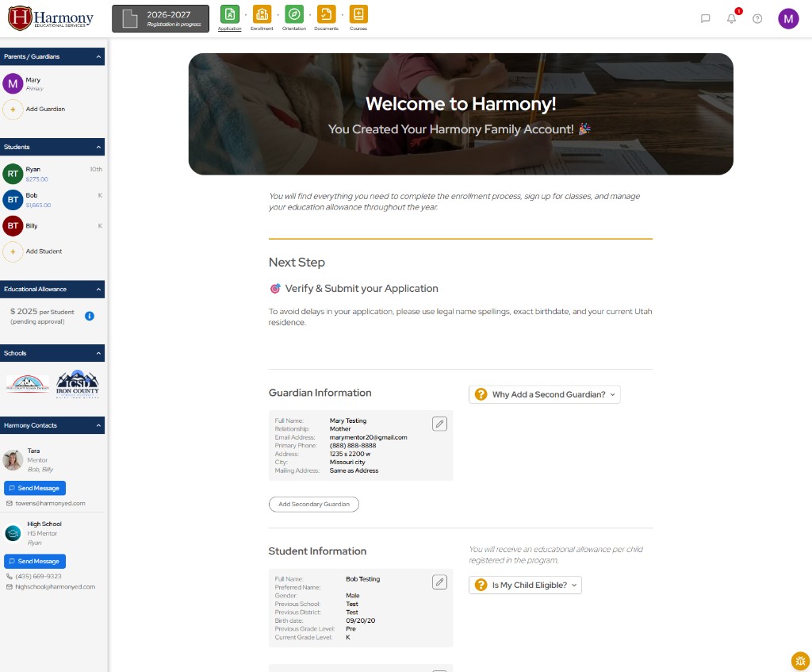Collapse the Educational Allowance panel
The image size is (812, 672).
point(98,289)
